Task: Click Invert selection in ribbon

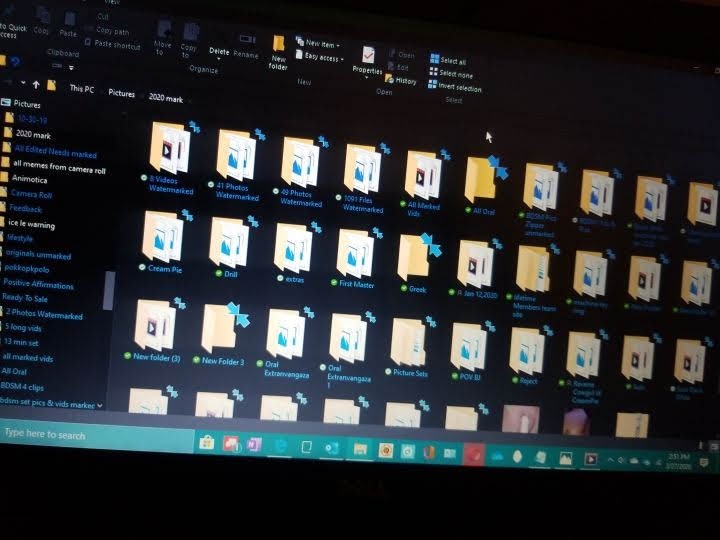Action: [459, 88]
